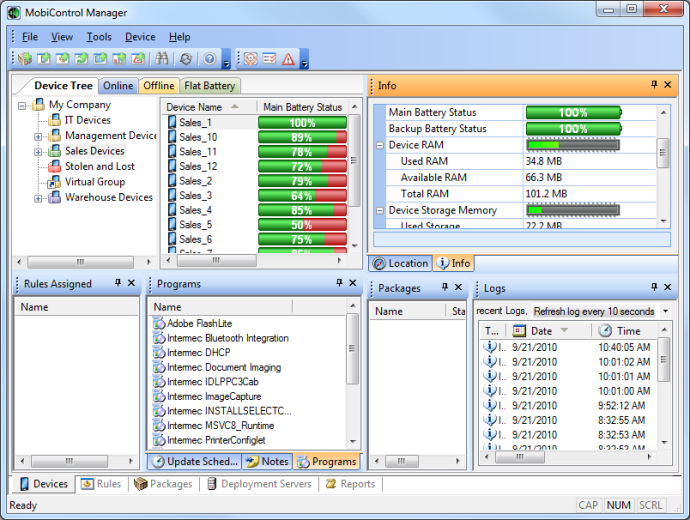Click the blue question mark help icon
Viewport: 690px width, 520px height.
pyautogui.click(x=210, y=59)
